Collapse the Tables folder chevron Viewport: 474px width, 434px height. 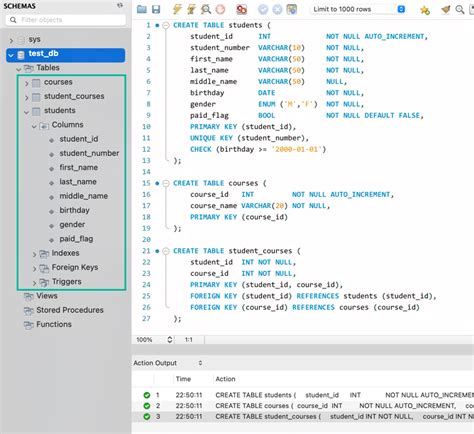[19, 69]
